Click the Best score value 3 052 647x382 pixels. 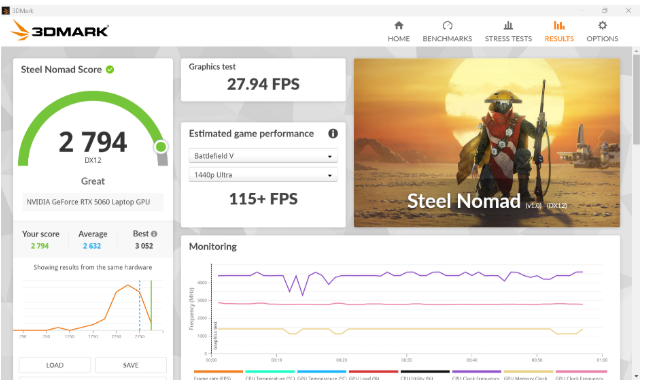(x=144, y=246)
